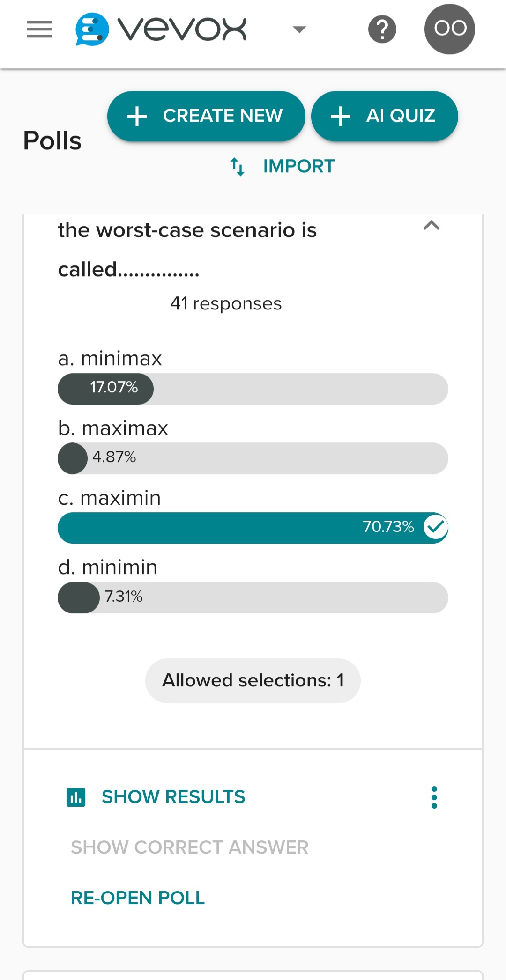
Task: Click the checkmark on the maximin answer
Action: click(x=437, y=527)
